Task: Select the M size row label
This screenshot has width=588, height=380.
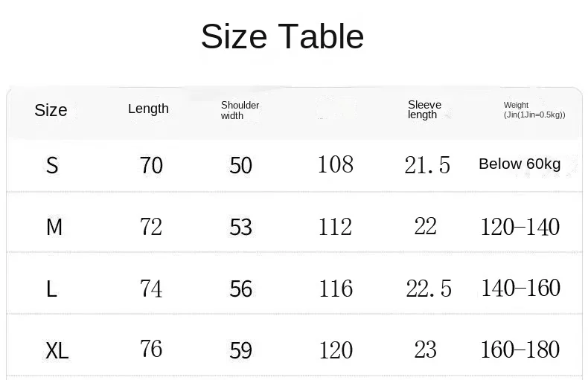Action: click(x=54, y=227)
